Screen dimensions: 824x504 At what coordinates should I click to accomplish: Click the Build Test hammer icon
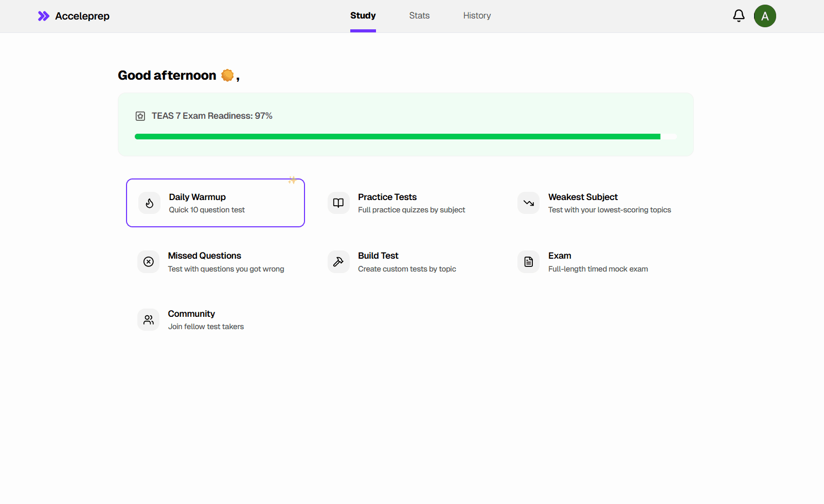[x=338, y=262]
